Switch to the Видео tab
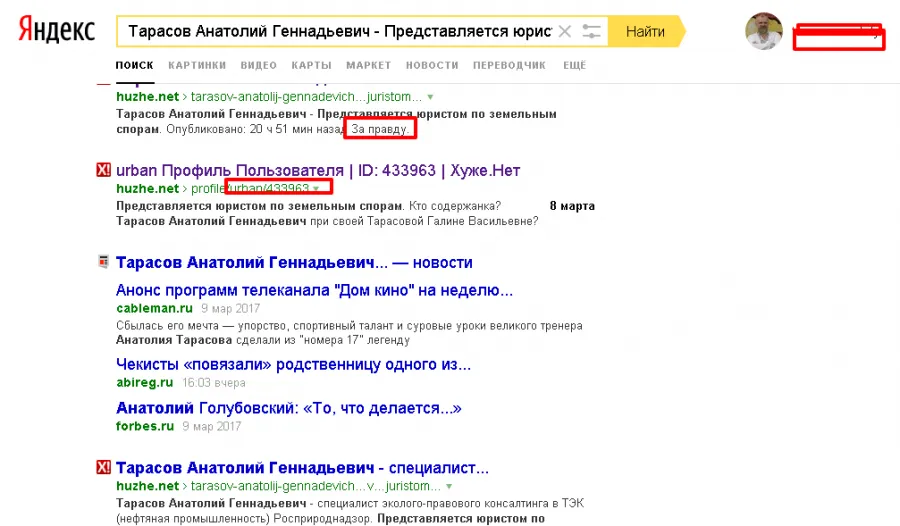900x526 pixels. tap(258, 65)
